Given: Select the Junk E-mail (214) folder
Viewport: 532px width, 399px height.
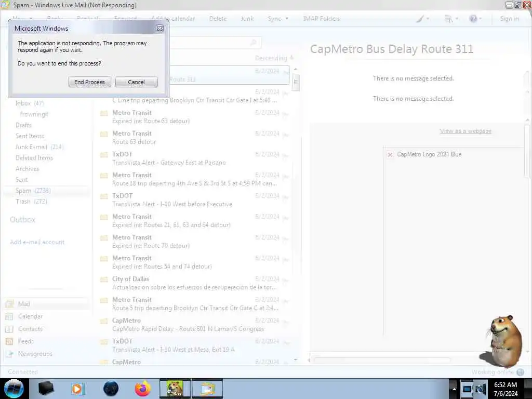Looking at the screenshot, I should tap(39, 147).
